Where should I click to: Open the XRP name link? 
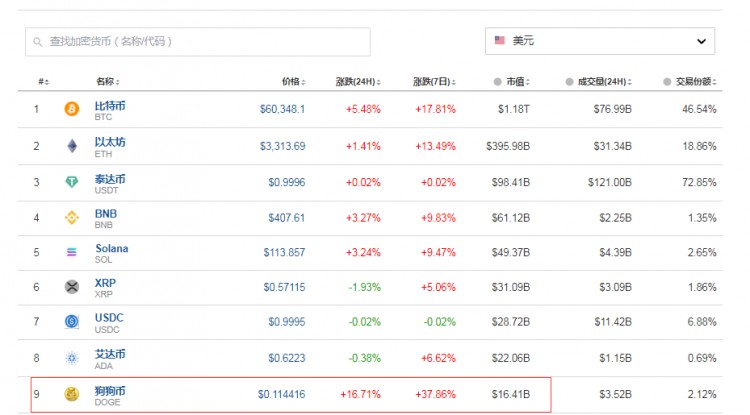[x=105, y=283]
